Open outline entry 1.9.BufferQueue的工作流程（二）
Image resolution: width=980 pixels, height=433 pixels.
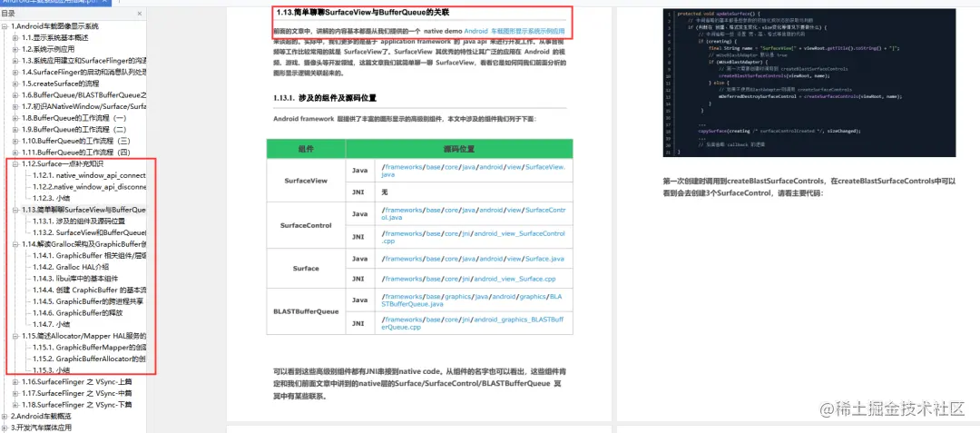click(x=73, y=129)
